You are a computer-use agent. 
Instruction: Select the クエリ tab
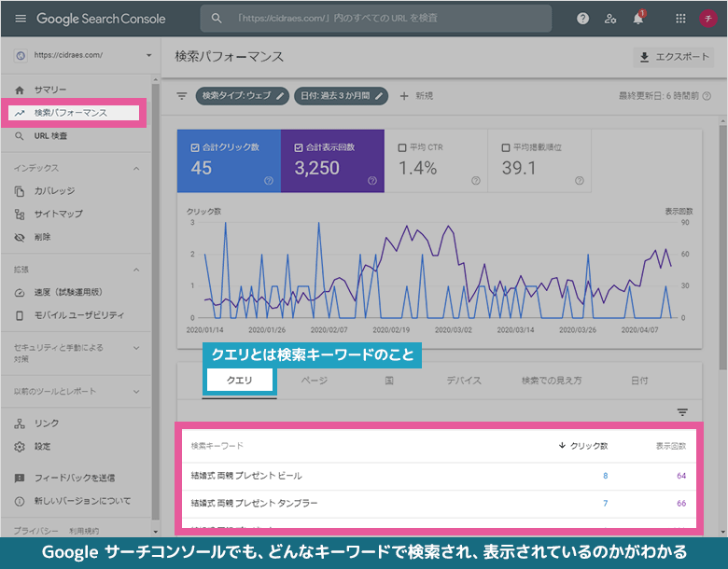point(240,381)
